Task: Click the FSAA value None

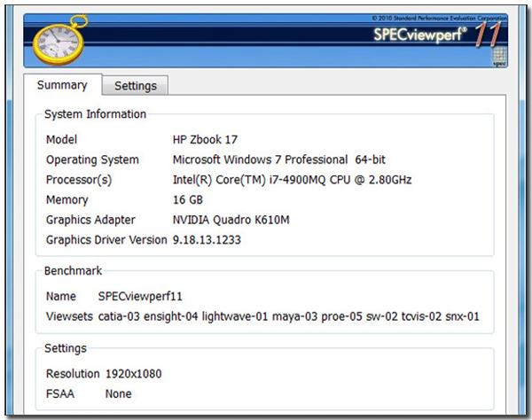Action: point(118,393)
